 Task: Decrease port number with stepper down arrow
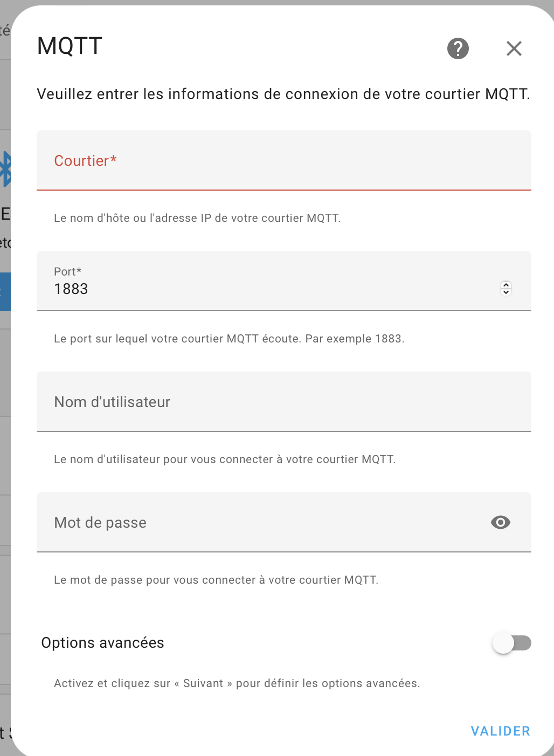point(506,292)
